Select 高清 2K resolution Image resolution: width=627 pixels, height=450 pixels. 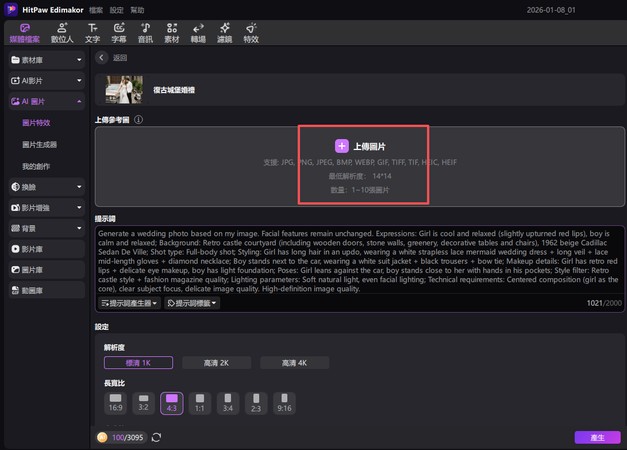point(216,363)
